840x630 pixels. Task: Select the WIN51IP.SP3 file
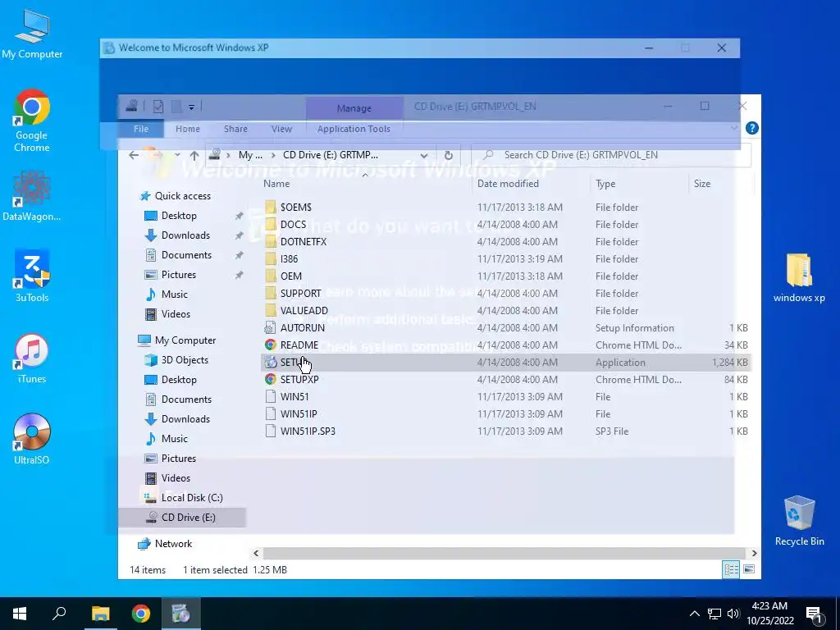(x=308, y=431)
